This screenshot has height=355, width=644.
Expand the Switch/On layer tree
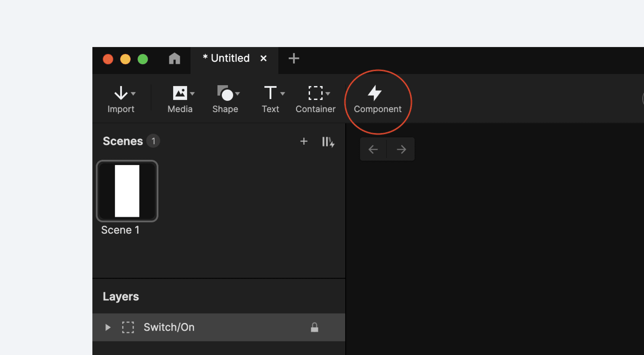pyautogui.click(x=107, y=327)
